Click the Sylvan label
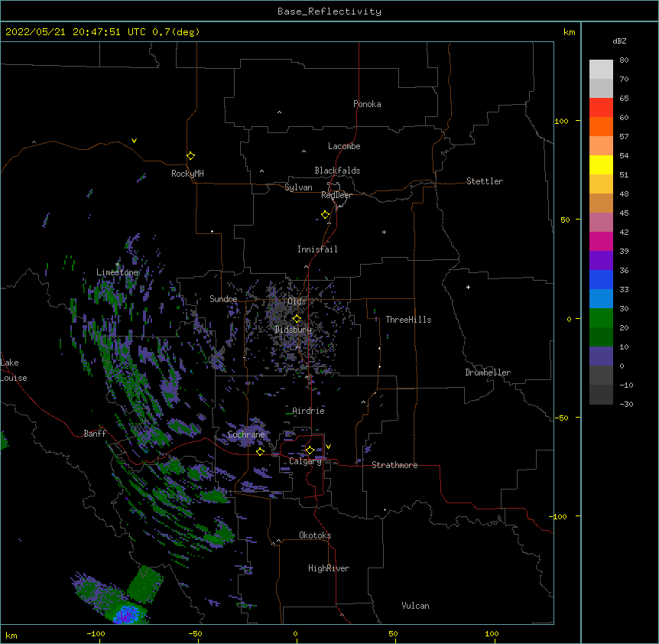Viewport: 659px width, 644px height. click(298, 187)
